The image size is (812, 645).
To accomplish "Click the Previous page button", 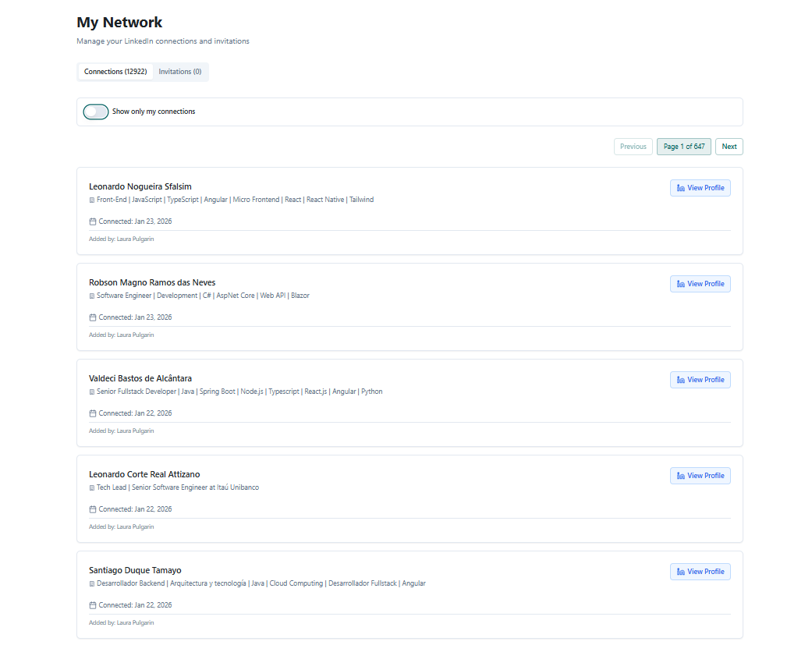I will pos(633,146).
